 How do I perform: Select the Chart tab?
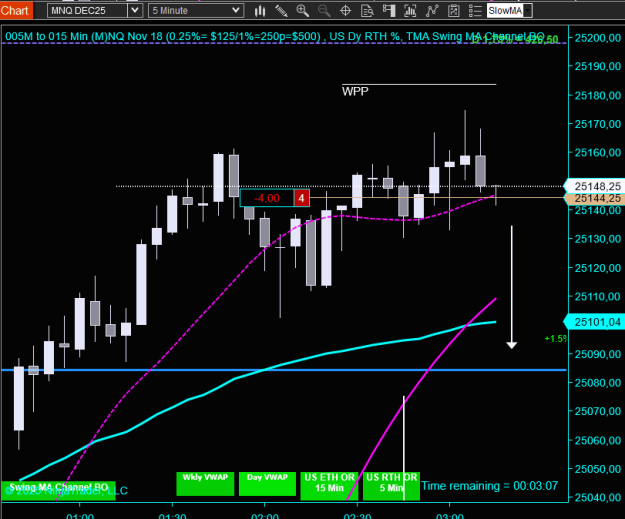click(15, 10)
